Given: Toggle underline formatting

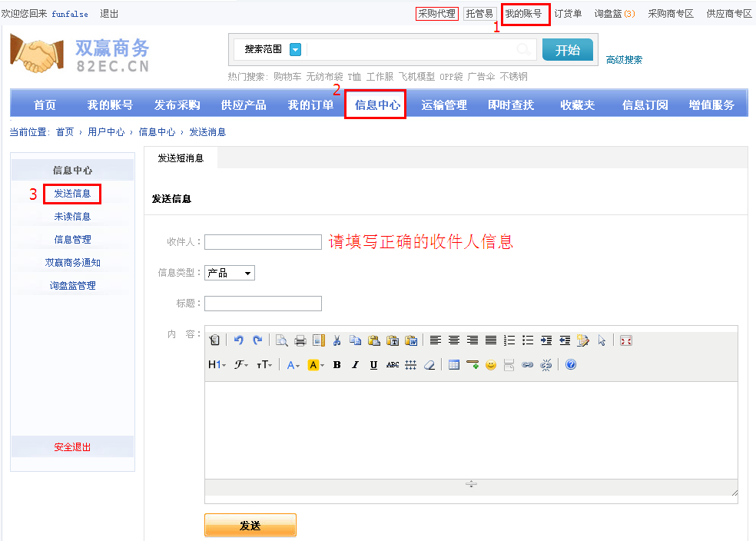Looking at the screenshot, I should 373,365.
